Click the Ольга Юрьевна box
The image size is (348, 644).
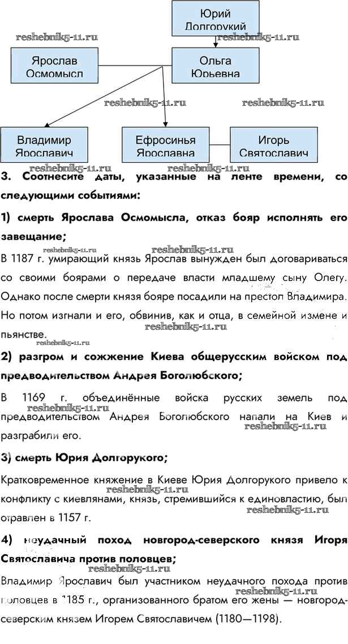(215, 66)
